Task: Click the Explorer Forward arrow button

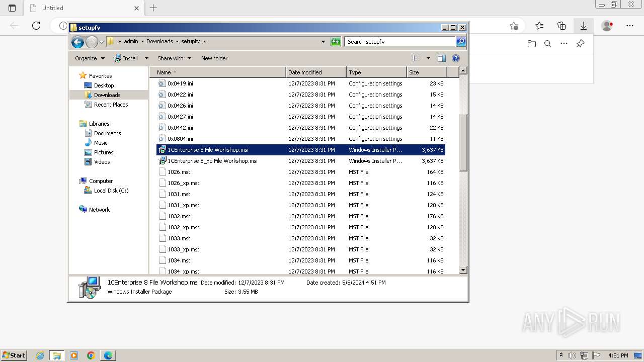Action: pyautogui.click(x=92, y=42)
